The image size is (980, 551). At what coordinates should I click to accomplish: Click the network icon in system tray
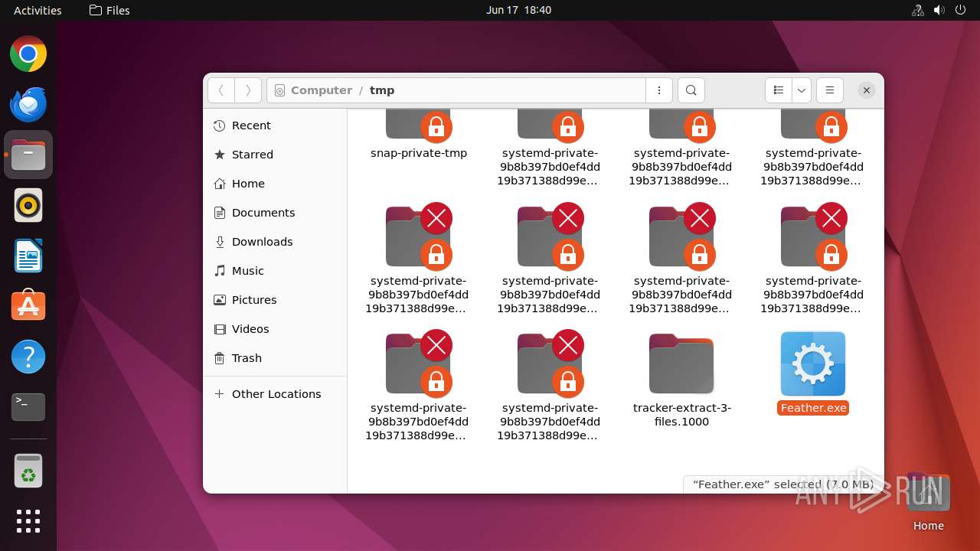point(917,10)
